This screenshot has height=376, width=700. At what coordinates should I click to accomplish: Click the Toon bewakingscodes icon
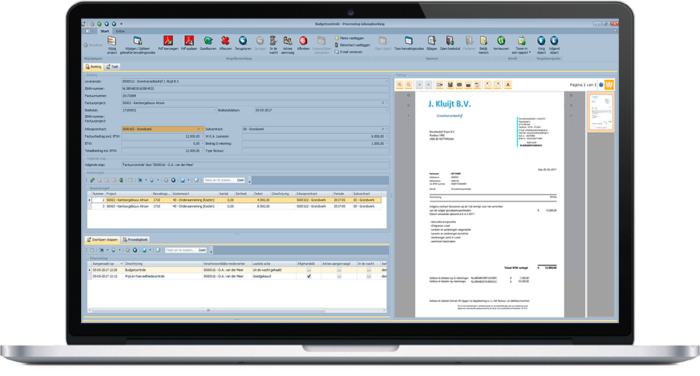click(408, 41)
